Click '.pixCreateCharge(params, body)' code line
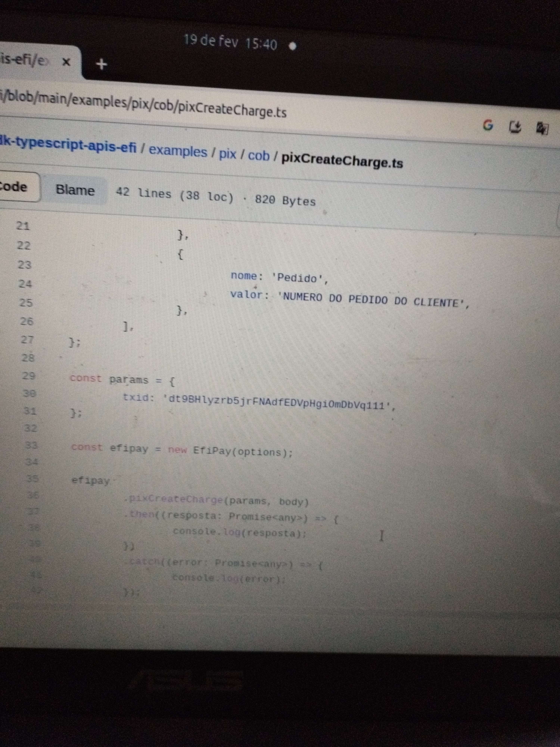 coord(217,500)
